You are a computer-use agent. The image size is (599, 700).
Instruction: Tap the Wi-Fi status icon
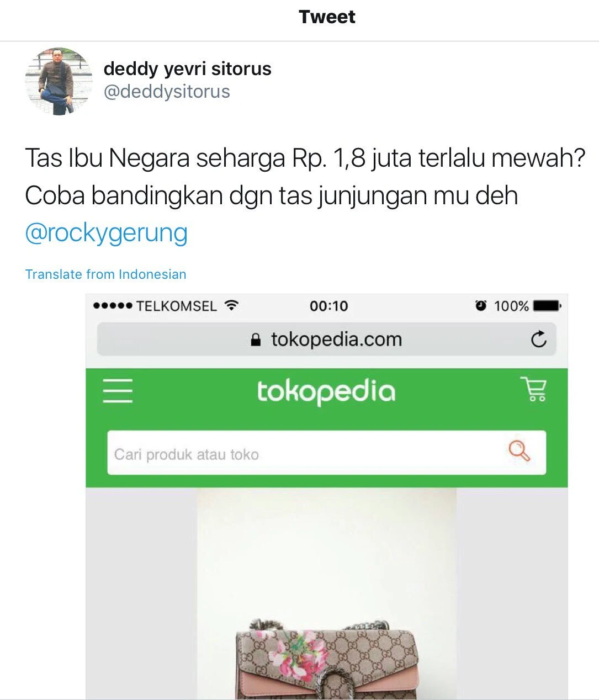click(x=232, y=305)
